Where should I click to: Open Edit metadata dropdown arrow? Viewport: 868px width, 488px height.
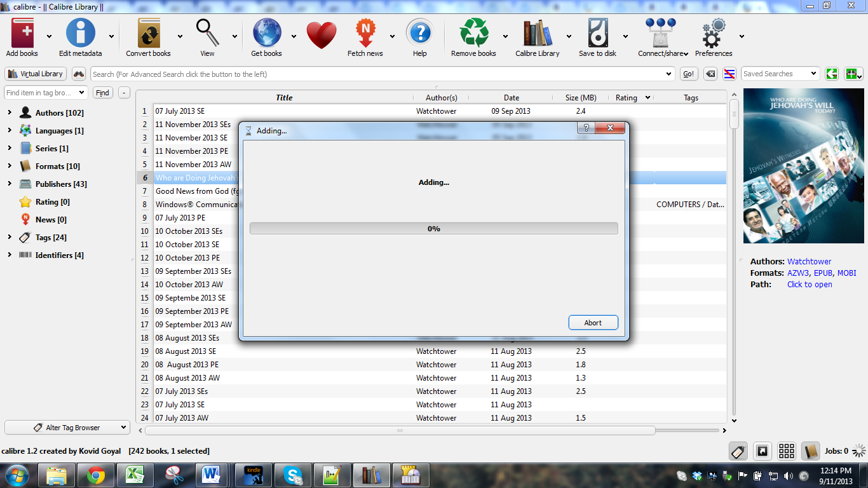coord(112,36)
